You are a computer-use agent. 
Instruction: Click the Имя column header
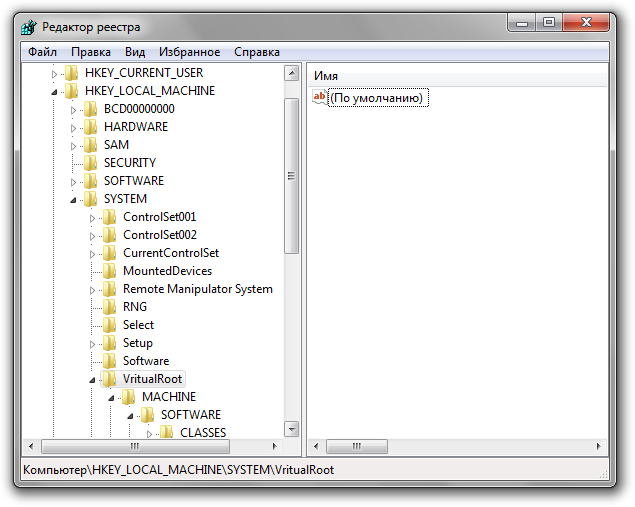click(326, 75)
